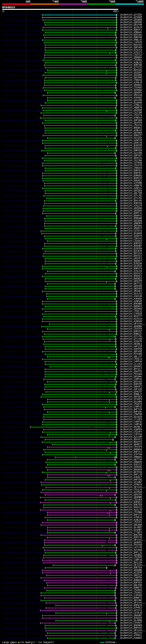Open hit UniRef100_Q7XZD0

pos(131,15)
